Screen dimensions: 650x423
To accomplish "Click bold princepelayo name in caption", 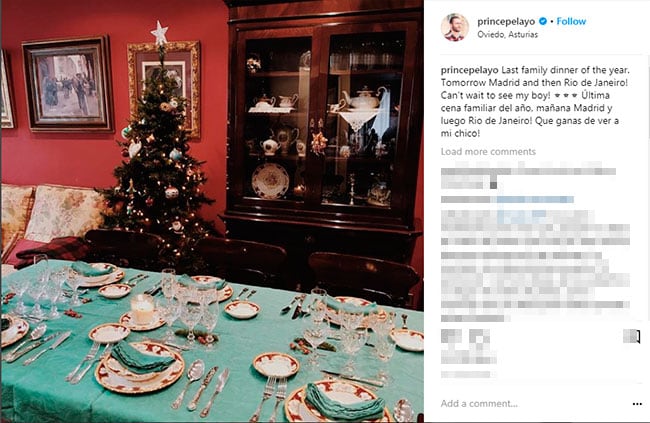I will [469, 70].
